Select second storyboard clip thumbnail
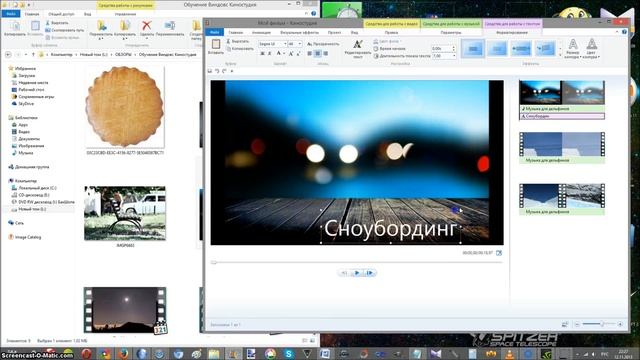The height and width of the screenshot is (360, 640). 562,144
